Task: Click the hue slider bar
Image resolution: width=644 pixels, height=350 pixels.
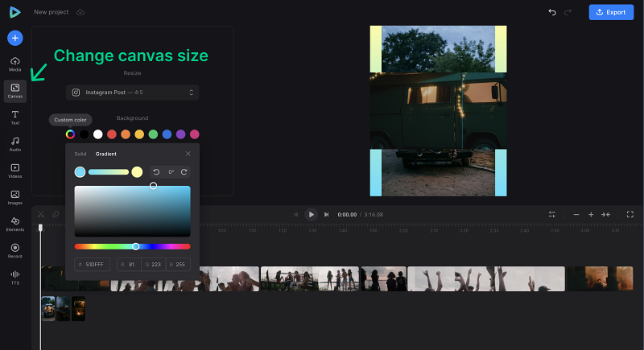Action: point(132,246)
